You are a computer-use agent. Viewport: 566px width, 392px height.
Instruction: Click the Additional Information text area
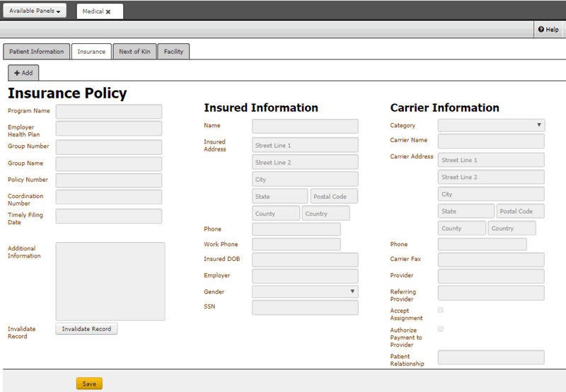pyautogui.click(x=110, y=282)
